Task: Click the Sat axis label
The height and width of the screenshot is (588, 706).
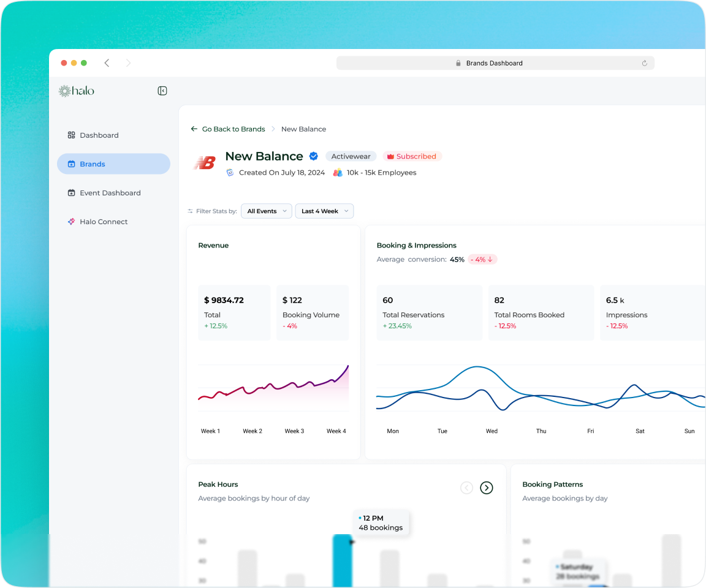Action: [x=640, y=431]
